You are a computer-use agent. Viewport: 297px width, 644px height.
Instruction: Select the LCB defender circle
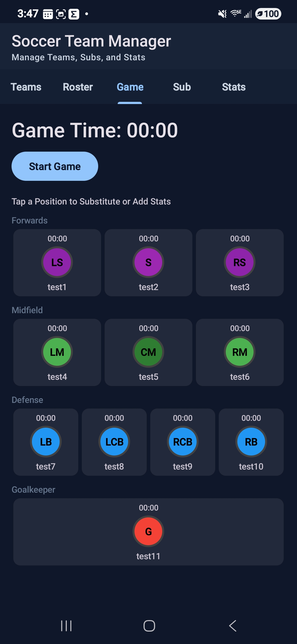(114, 442)
